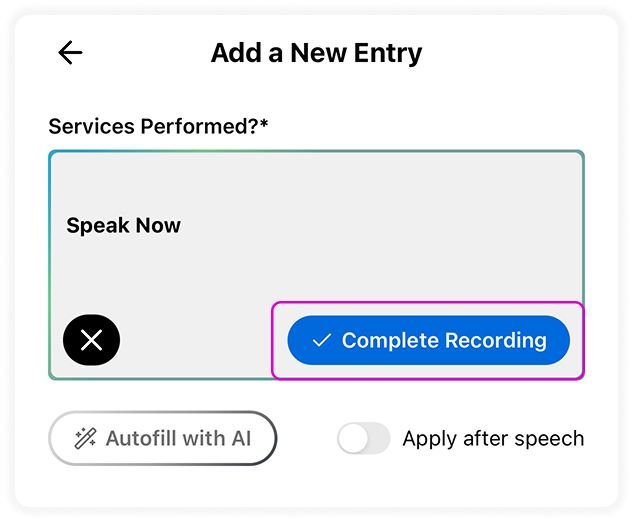This screenshot has width=633, height=522.
Task: Click the checkmark icon in Complete Recording
Action: [322, 340]
